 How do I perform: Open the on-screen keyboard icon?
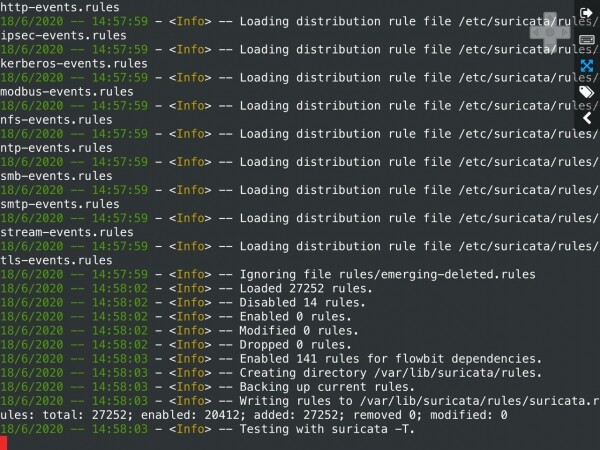(x=587, y=39)
